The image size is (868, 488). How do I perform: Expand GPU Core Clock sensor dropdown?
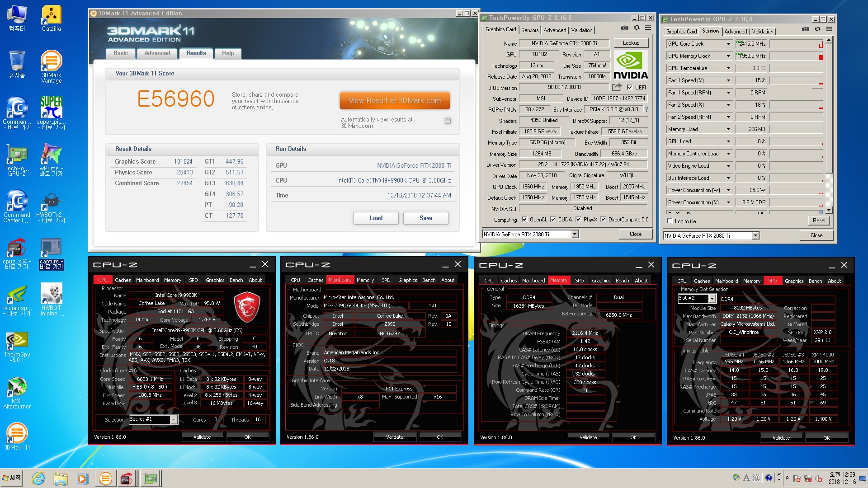[x=728, y=44]
